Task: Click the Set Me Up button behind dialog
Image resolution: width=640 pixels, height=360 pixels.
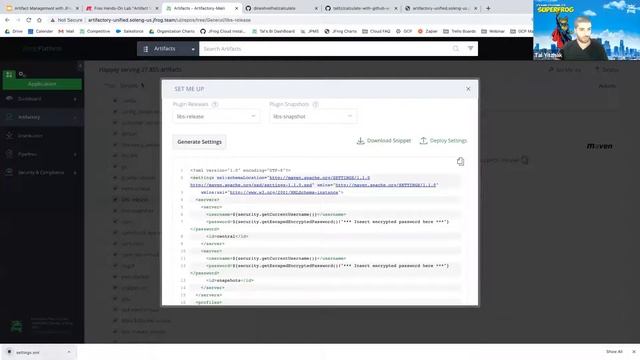Action: coord(565,70)
